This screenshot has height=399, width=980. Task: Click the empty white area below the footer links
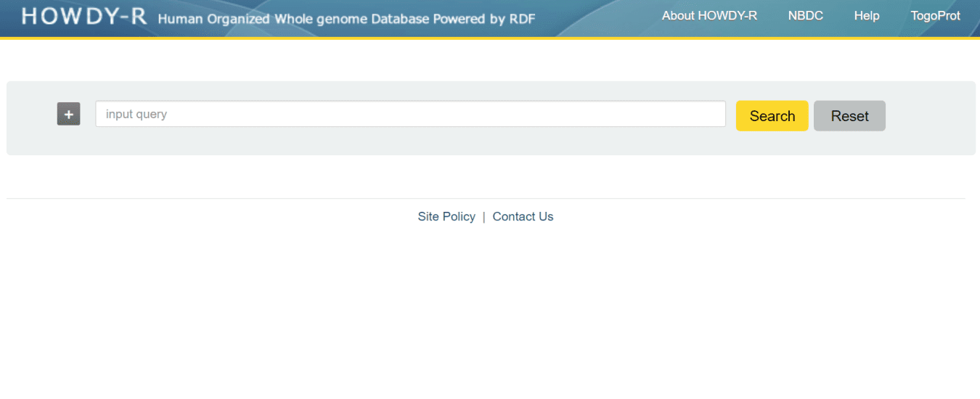(490, 312)
